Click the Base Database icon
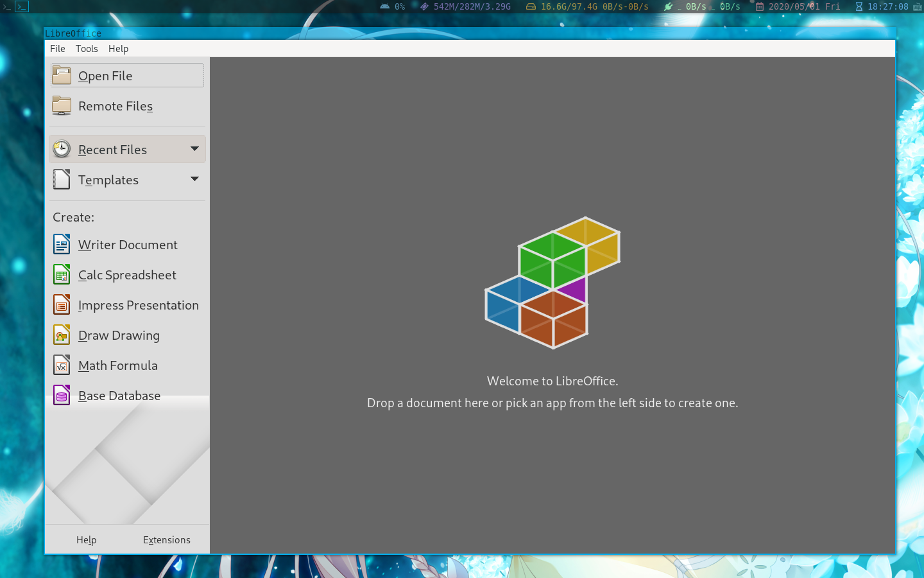Image resolution: width=924 pixels, height=578 pixels. click(x=62, y=395)
